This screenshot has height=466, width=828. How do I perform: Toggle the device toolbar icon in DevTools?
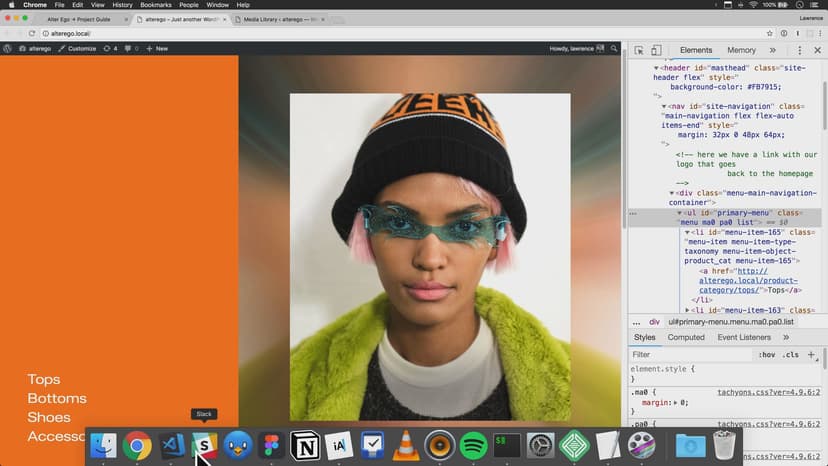pos(656,50)
